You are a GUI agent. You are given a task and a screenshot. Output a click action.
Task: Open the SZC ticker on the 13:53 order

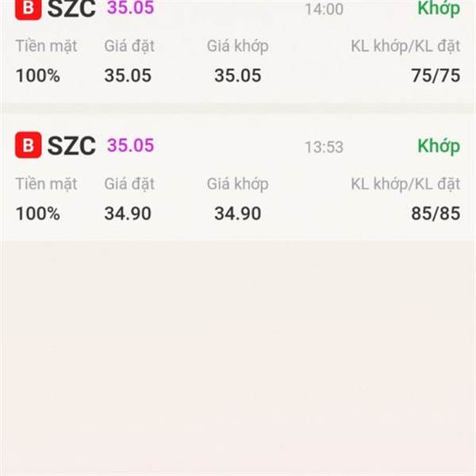coord(71,146)
